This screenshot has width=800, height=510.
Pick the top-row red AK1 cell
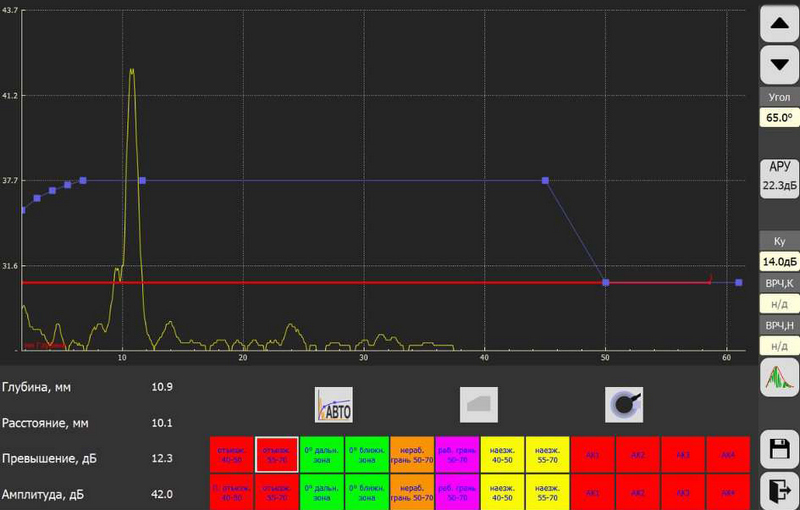pos(592,453)
